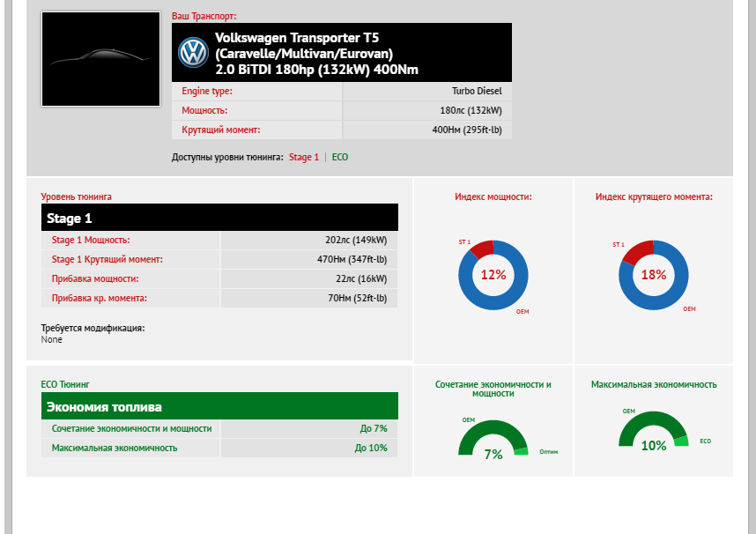The image size is (756, 534).
Task: Select the "470Нм (347ft-lb)" value
Action: pyautogui.click(x=352, y=260)
